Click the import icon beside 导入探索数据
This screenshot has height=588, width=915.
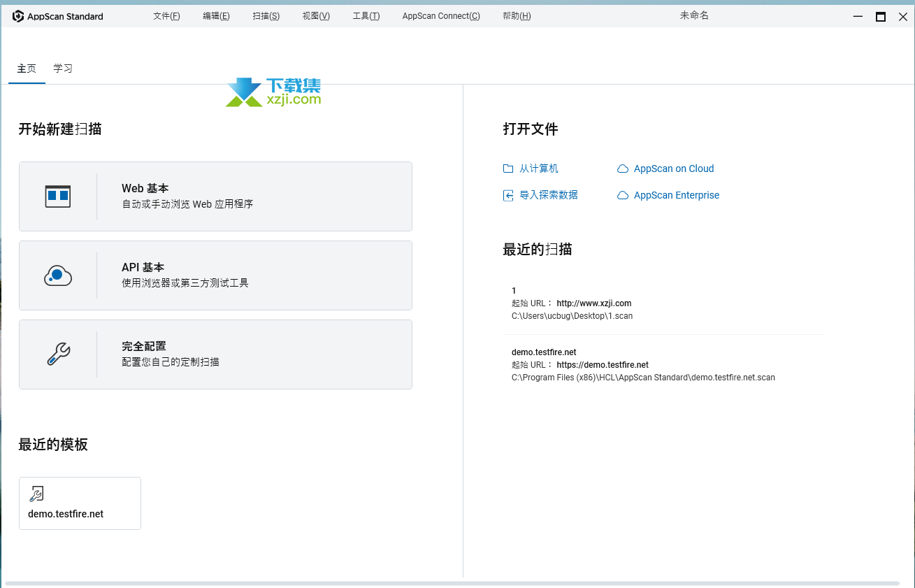[x=508, y=195]
